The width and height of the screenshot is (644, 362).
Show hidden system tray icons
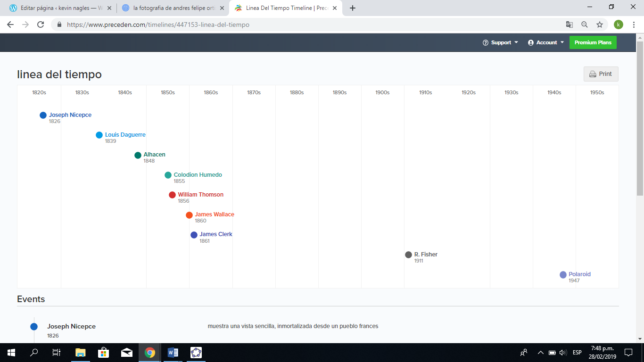tap(540, 353)
